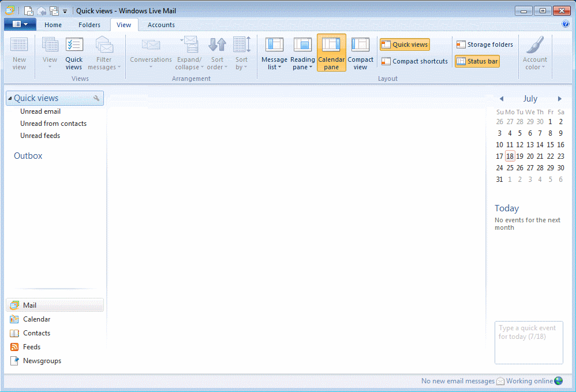Toggle Quick views in Layout group
Image resolution: width=576 pixels, height=392 pixels.
(405, 44)
